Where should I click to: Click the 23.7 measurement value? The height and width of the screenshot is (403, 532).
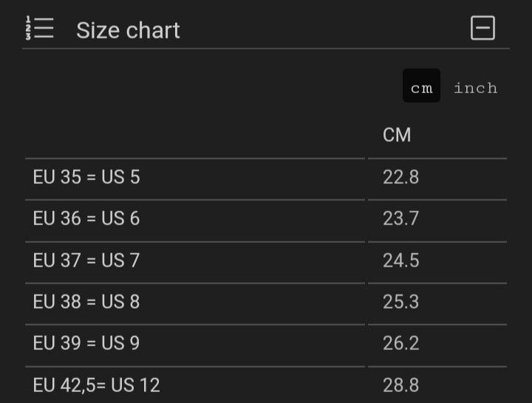coord(400,218)
